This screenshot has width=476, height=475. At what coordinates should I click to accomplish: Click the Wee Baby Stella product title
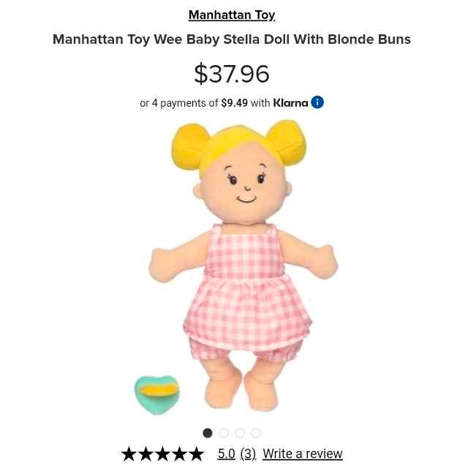point(232,39)
